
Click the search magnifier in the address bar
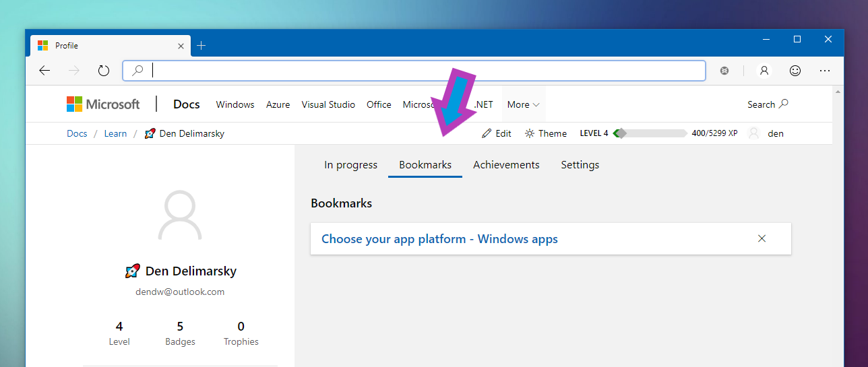point(137,70)
